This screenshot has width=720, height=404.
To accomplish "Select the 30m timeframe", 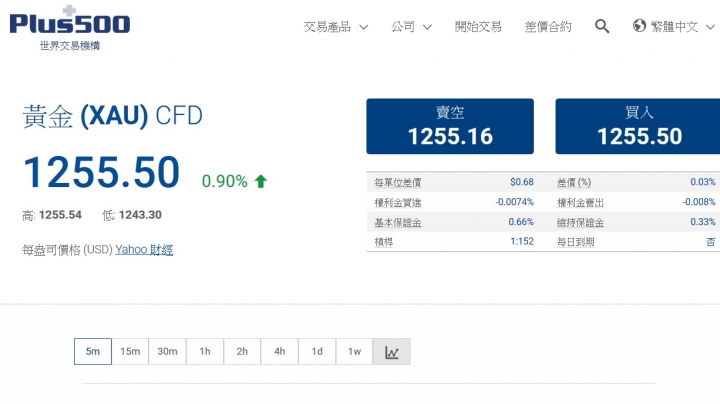I will (167, 352).
